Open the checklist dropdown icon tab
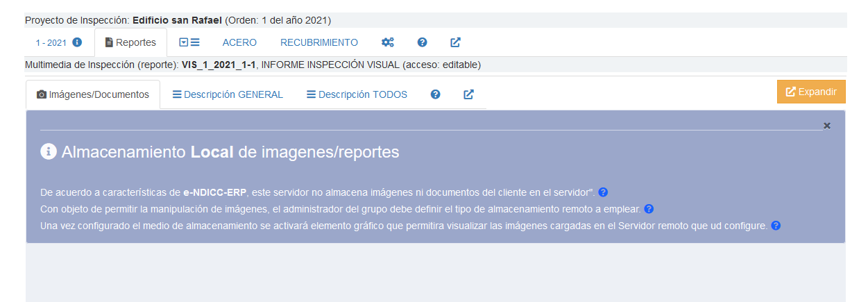 tap(189, 42)
